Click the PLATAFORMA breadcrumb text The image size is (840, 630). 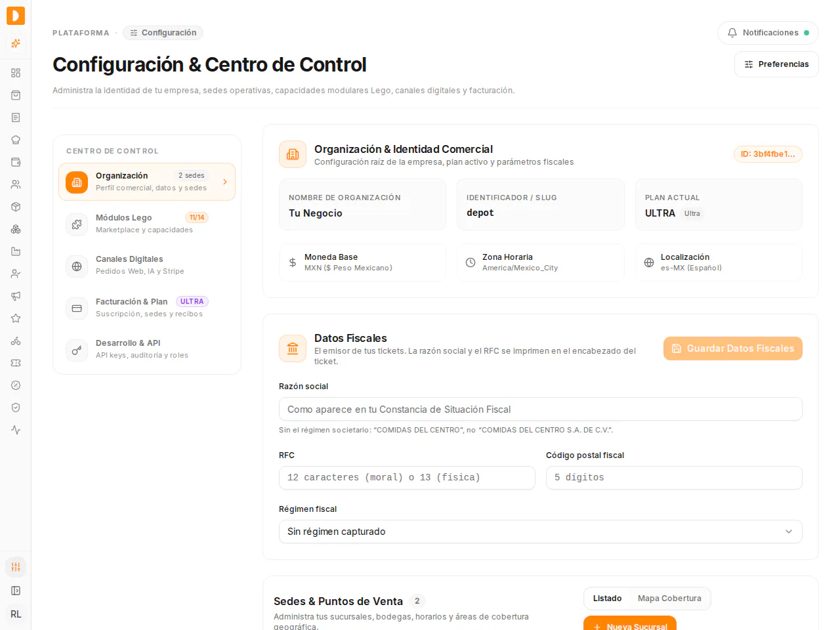[x=81, y=33]
